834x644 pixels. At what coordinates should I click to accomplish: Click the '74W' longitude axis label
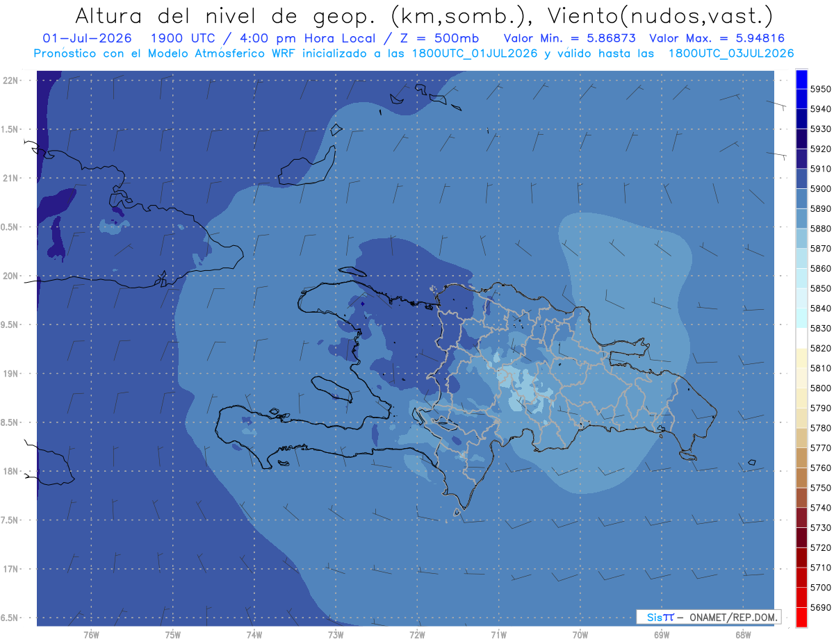point(254,634)
